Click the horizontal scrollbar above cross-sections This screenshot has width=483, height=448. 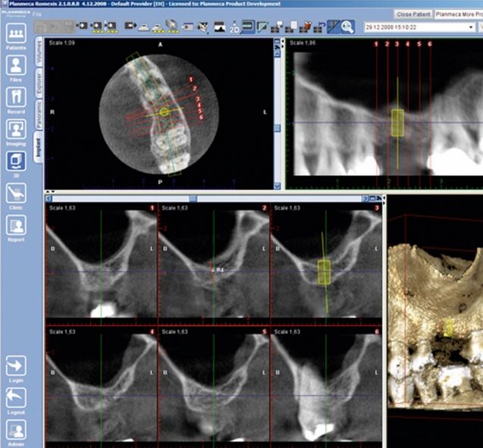tap(193, 198)
